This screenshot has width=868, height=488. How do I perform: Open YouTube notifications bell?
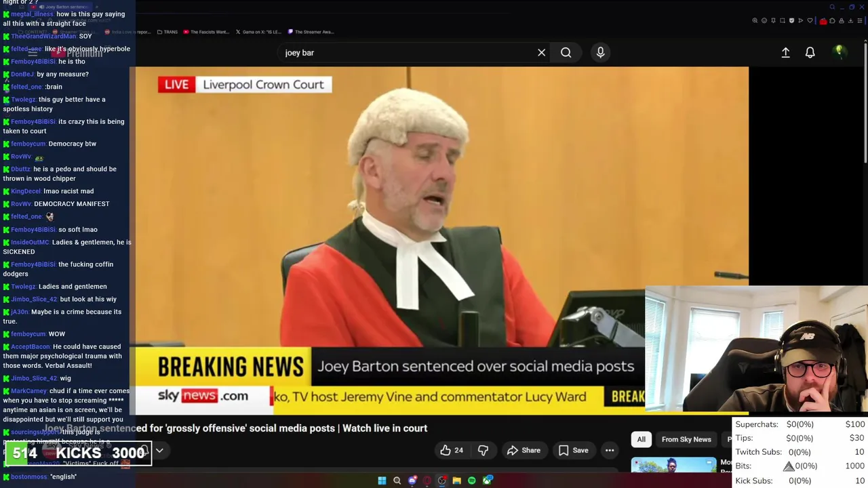(810, 52)
